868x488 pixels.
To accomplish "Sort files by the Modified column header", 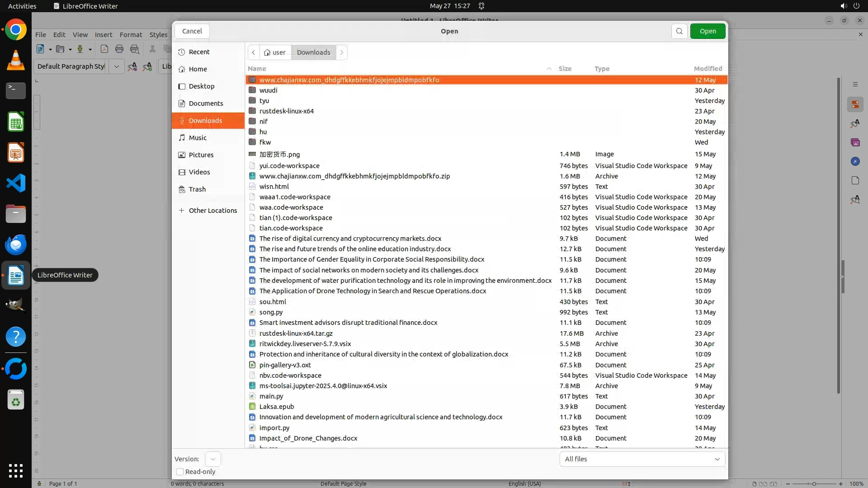I will coord(708,69).
